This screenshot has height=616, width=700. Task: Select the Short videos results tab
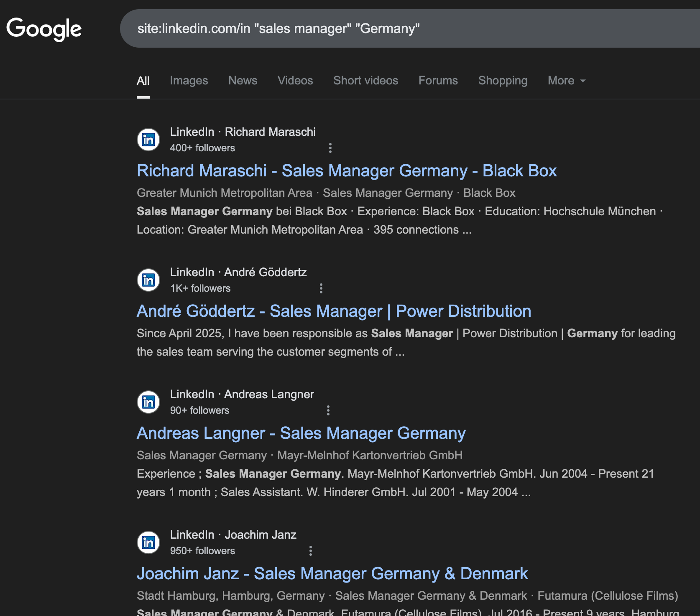(365, 80)
